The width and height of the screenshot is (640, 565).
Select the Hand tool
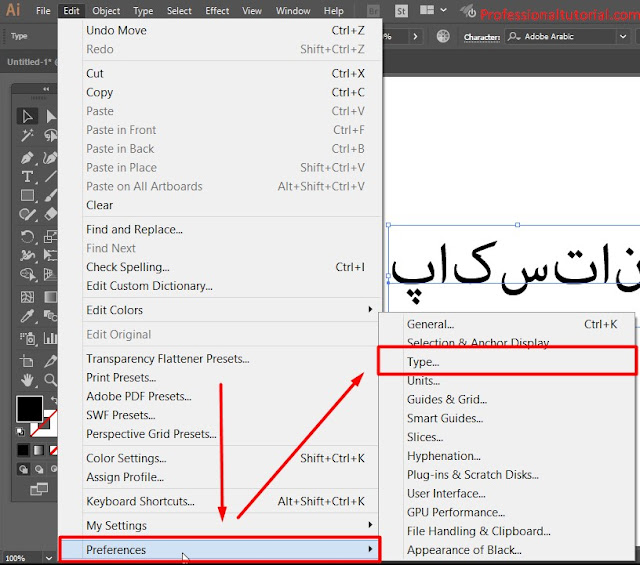(x=27, y=380)
